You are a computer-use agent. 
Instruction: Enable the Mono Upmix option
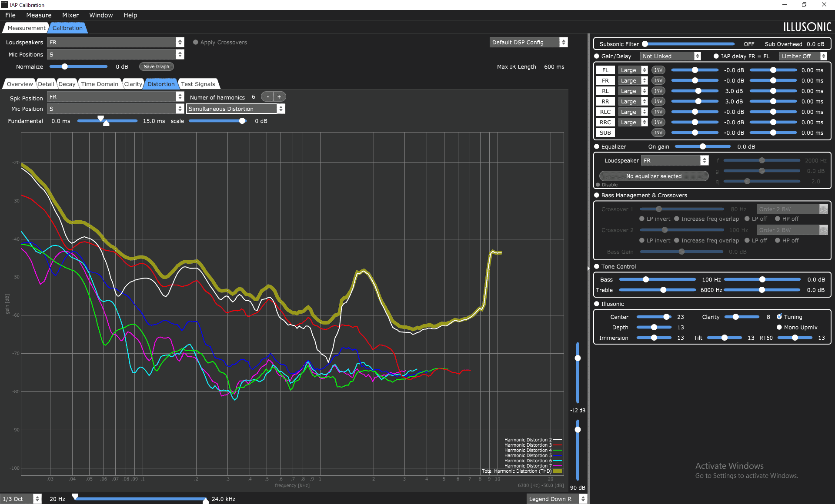pos(779,327)
